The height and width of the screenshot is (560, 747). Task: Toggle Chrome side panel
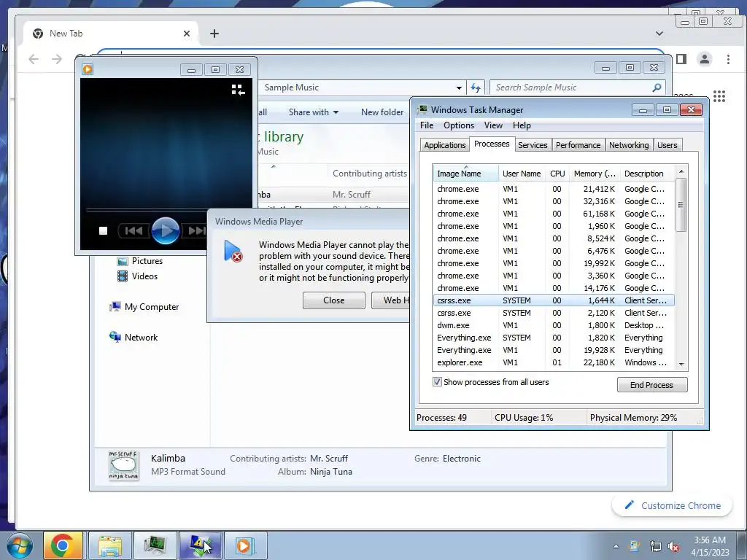click(x=681, y=59)
